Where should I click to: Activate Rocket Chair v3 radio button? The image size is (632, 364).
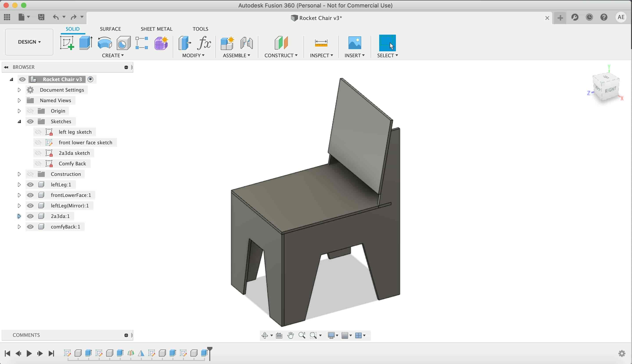pyautogui.click(x=91, y=79)
